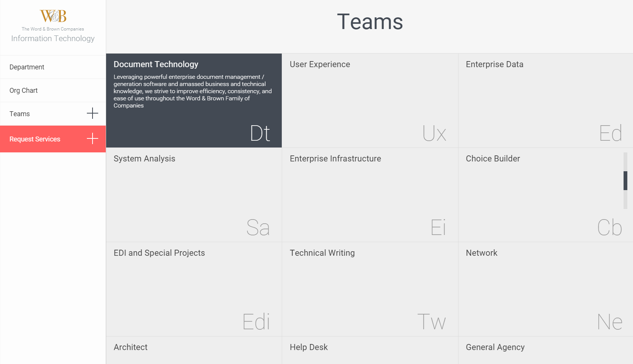Open the Department menu item
Image resolution: width=633 pixels, height=364 pixels.
(x=27, y=67)
